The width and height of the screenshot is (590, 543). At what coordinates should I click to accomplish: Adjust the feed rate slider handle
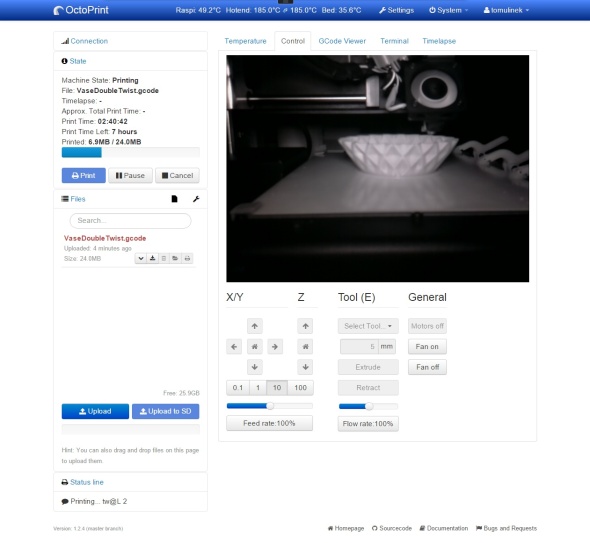coord(270,406)
